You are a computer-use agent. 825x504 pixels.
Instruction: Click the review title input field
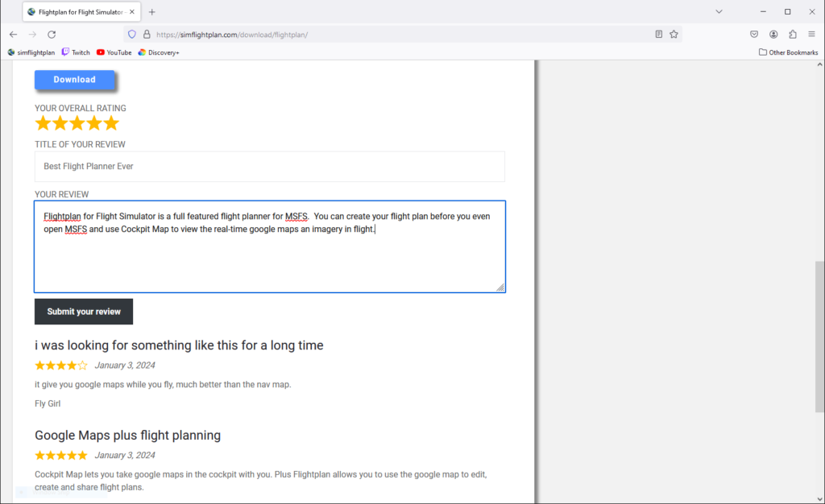coord(269,167)
